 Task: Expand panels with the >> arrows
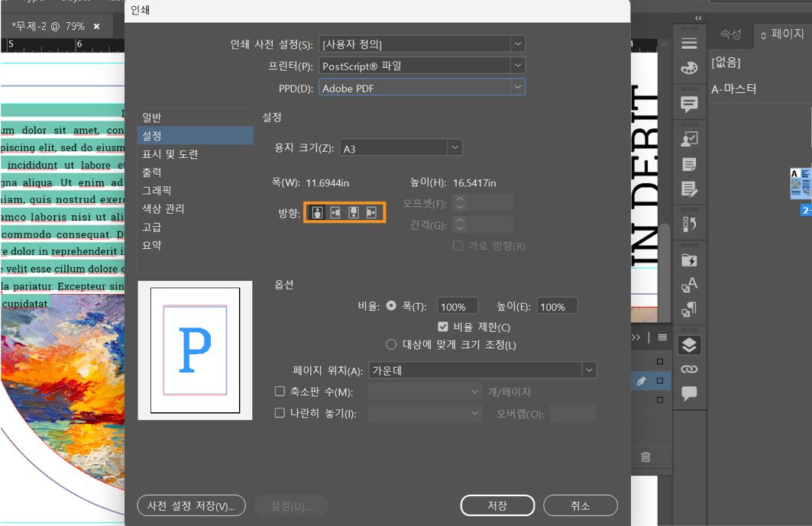coord(636,337)
